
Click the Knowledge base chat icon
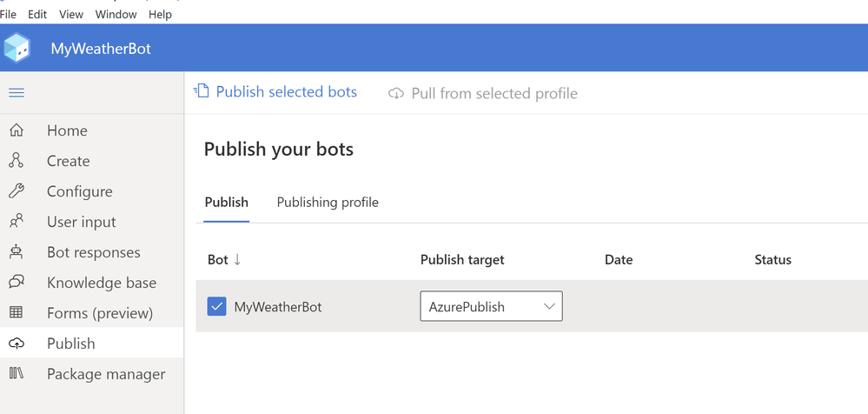tap(16, 283)
